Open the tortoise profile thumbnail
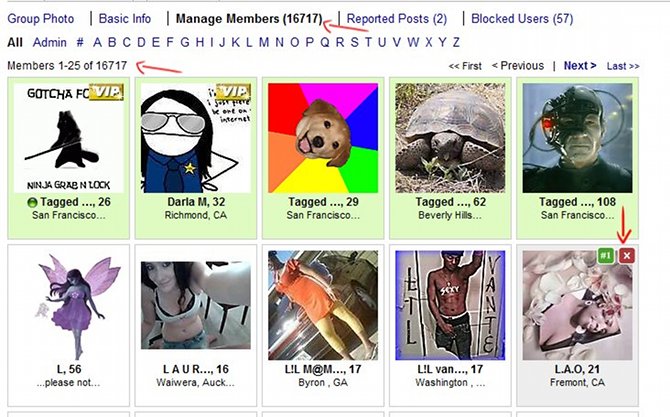This screenshot has height=417, width=670. click(x=450, y=138)
